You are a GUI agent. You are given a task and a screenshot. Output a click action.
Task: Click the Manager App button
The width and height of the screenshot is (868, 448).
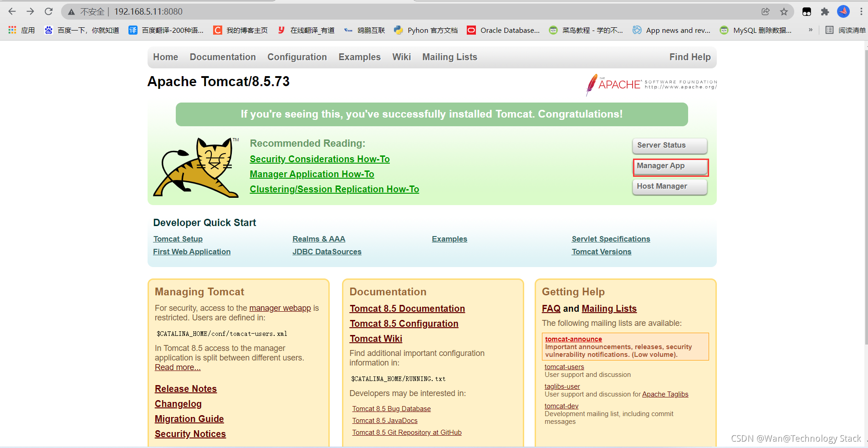pyautogui.click(x=670, y=166)
